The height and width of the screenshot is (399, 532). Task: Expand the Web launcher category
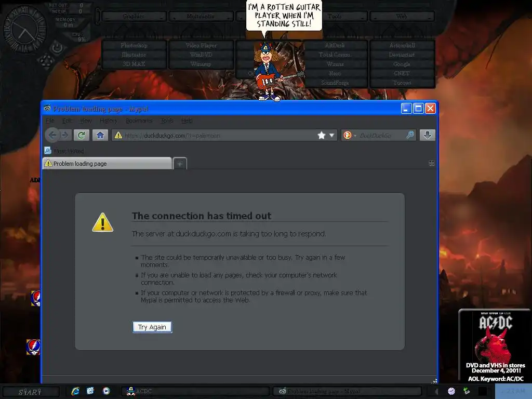tap(402, 16)
